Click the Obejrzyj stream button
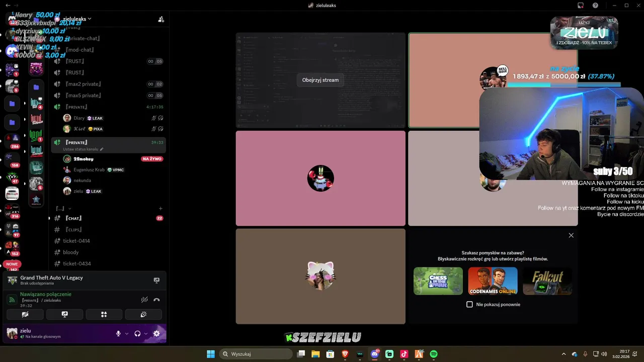 coord(320,80)
